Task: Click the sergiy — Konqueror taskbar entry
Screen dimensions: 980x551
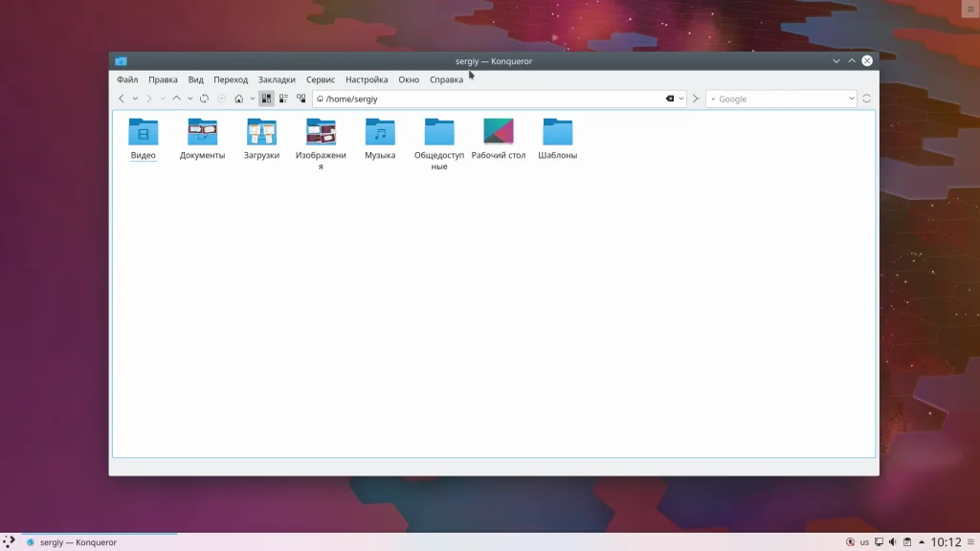Action: (99, 542)
